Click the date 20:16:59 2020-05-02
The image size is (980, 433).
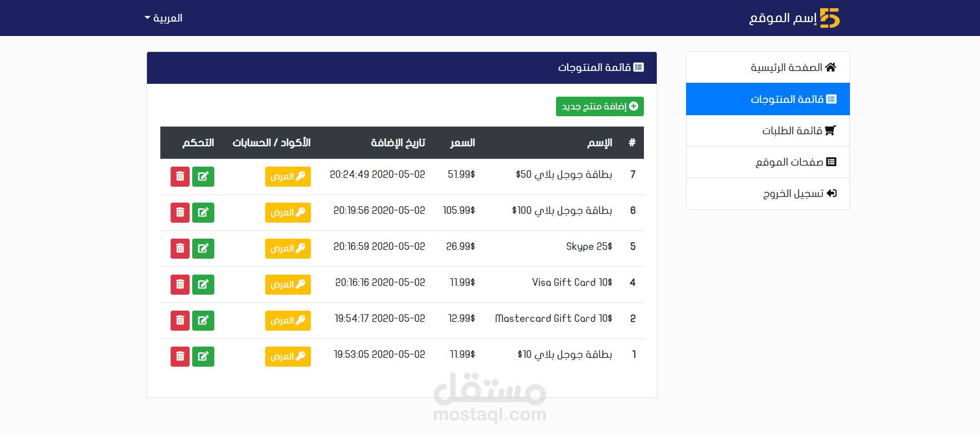pos(379,246)
